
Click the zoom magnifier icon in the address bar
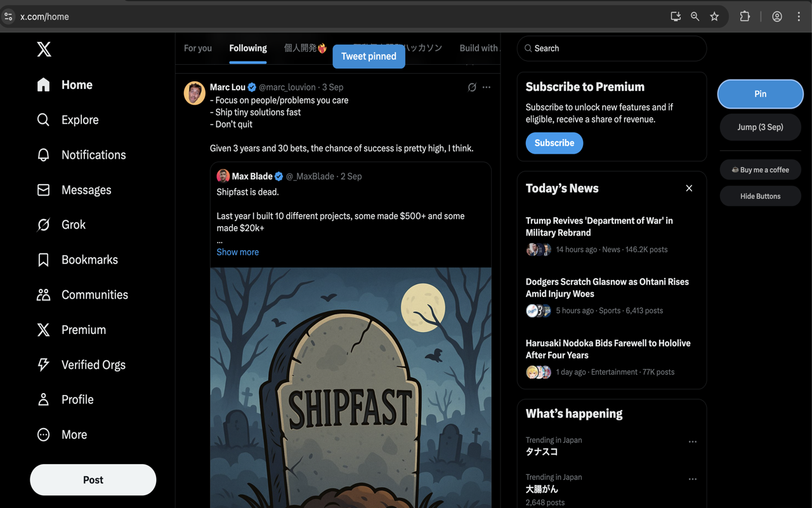pyautogui.click(x=695, y=17)
